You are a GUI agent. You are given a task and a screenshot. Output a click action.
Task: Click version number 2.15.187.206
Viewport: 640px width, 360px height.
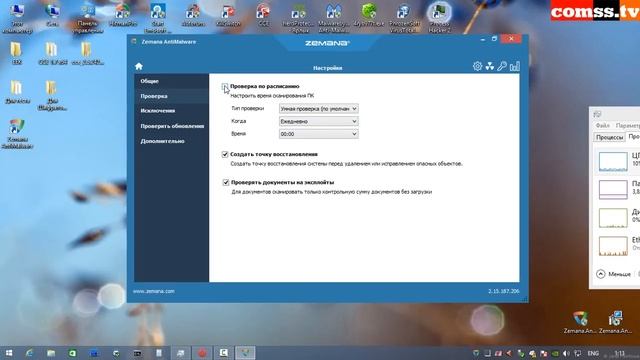coord(504,291)
